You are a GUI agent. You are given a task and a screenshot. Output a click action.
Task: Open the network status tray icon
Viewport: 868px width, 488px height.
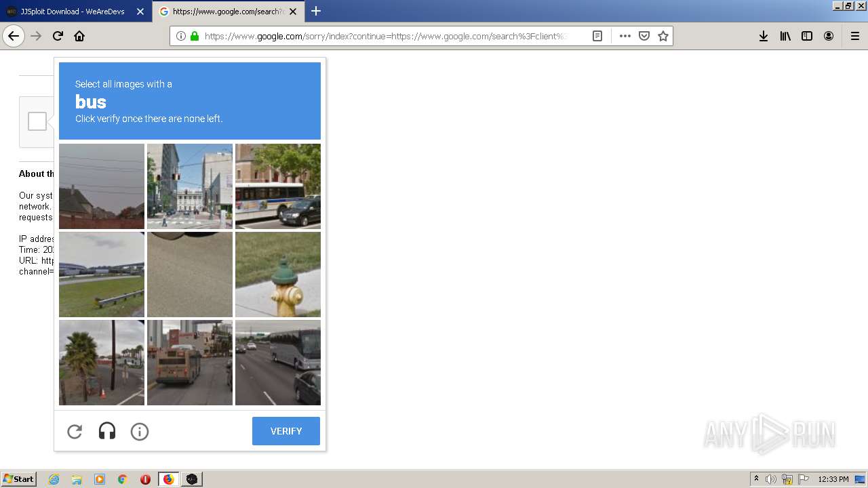(787, 479)
